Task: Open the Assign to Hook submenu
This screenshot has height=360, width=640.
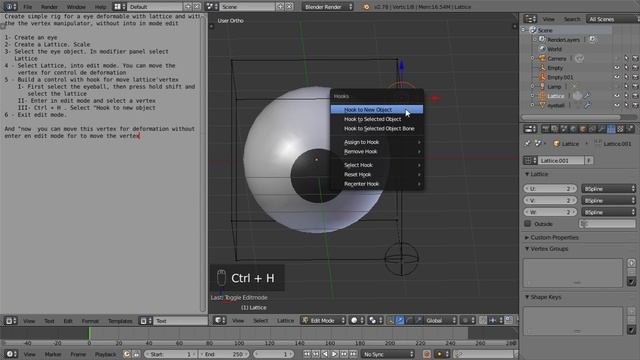Action: 377,142
